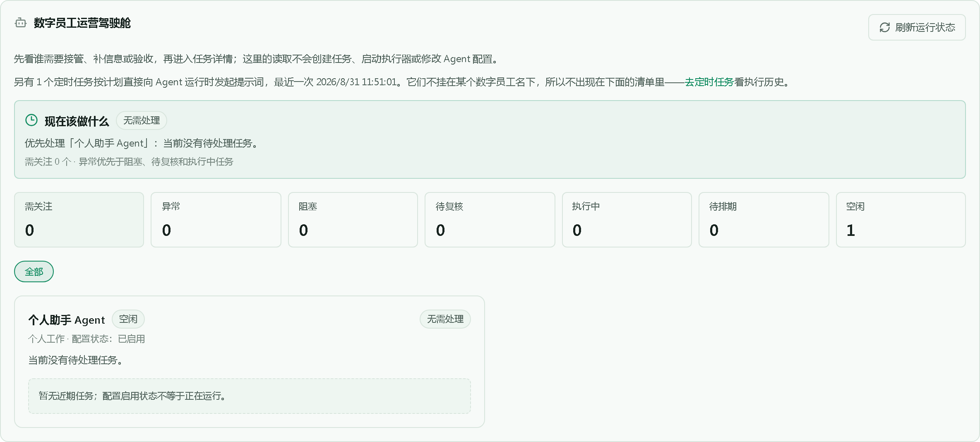Select the 全部 filter tab

[x=34, y=271]
